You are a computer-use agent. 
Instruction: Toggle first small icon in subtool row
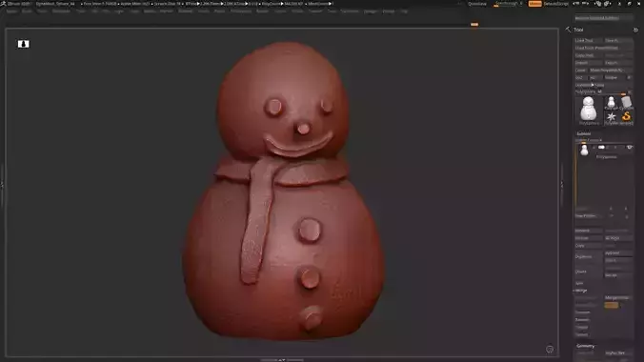pos(594,147)
